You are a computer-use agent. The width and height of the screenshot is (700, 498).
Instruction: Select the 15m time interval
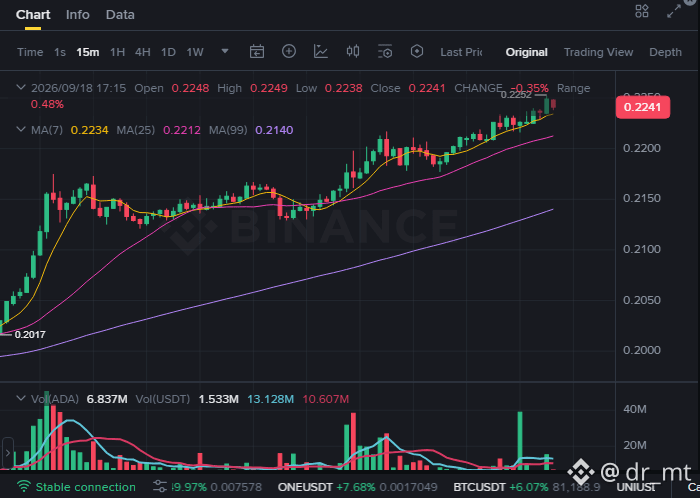[x=88, y=52]
